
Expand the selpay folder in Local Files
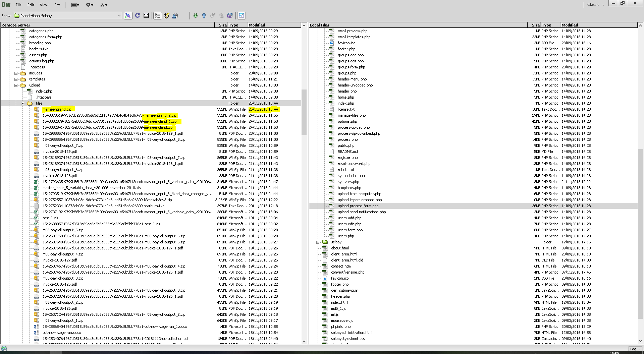[318, 242]
